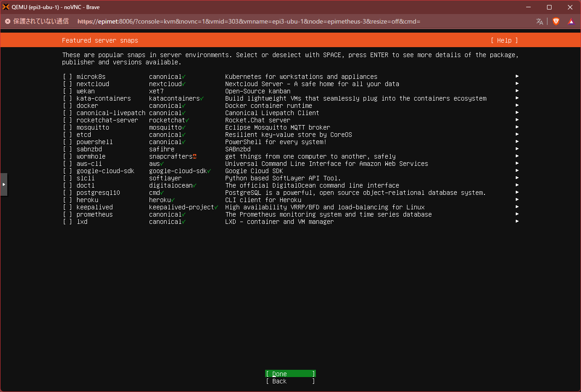581x392 pixels.
Task: Click description 'Rocket.Chat server'
Action: 258,120
